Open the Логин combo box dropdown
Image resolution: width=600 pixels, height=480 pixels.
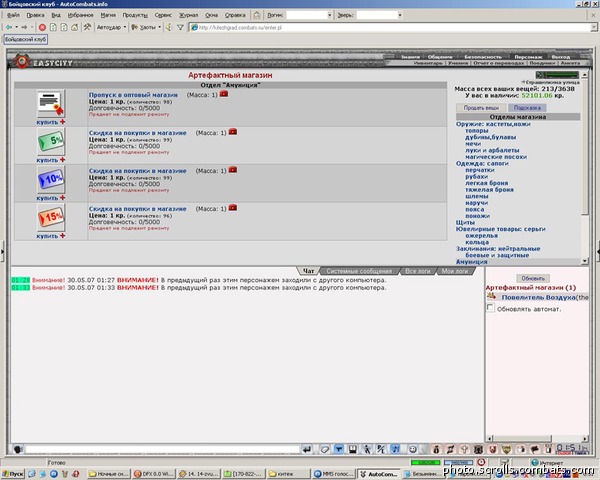(329, 15)
